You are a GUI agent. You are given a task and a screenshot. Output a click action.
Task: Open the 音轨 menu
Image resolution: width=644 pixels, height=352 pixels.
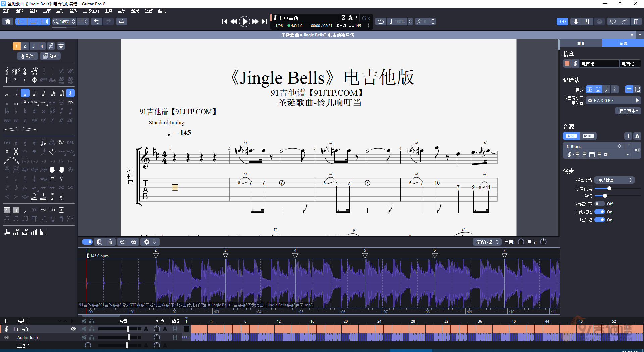click(x=33, y=11)
